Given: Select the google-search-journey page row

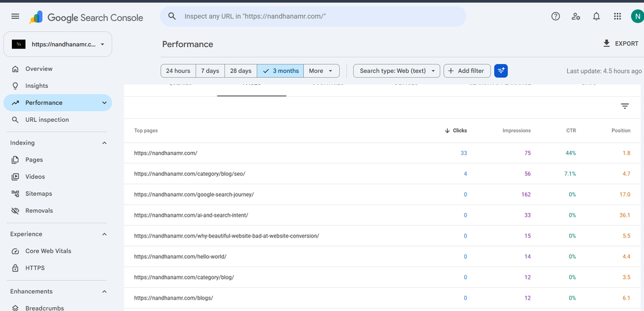Looking at the screenshot, I should pyautogui.click(x=384, y=195).
